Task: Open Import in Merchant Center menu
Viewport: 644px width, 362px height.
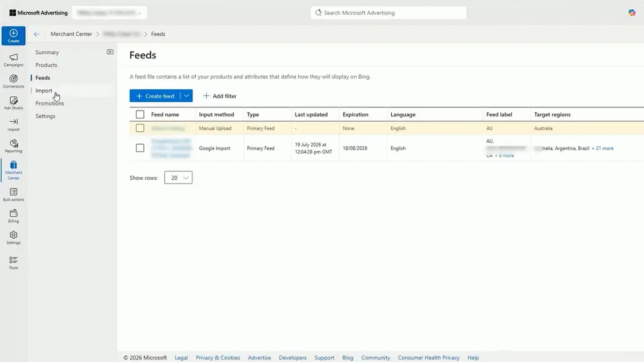Action: [43, 90]
